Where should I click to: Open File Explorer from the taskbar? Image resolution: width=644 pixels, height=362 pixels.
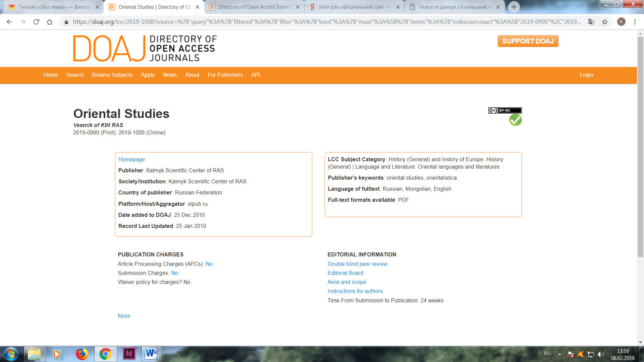(34, 354)
